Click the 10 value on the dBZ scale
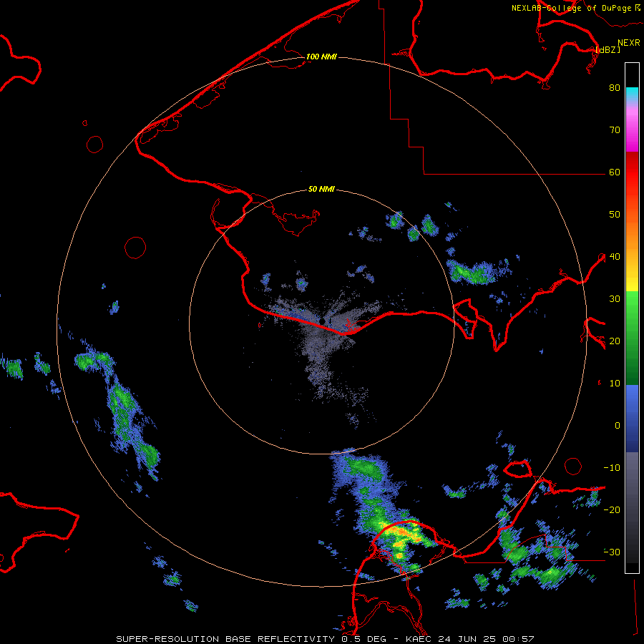This screenshot has height=644, width=644. (x=615, y=384)
